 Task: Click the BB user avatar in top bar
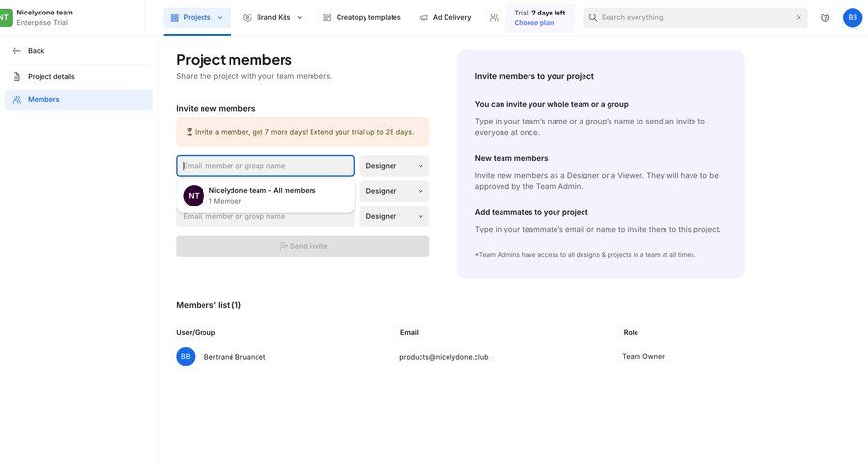(853, 17)
